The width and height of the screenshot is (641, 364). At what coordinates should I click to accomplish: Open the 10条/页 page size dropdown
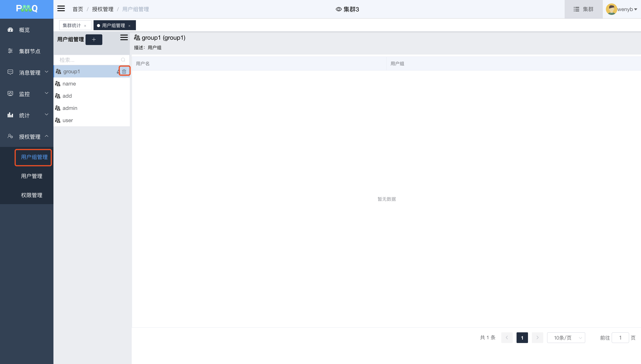pos(566,338)
